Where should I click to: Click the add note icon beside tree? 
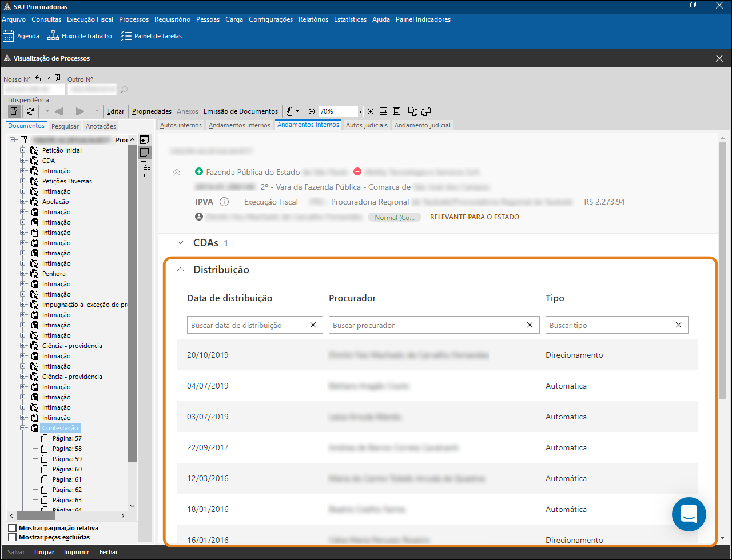(x=145, y=140)
